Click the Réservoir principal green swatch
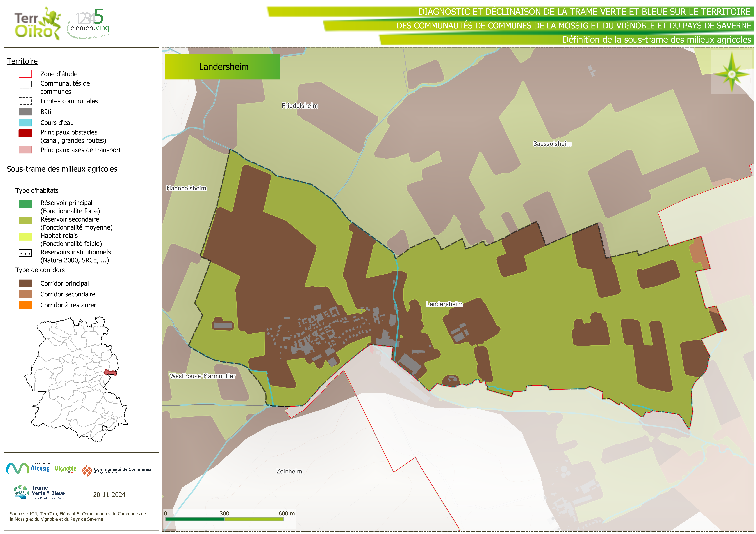The width and height of the screenshot is (756, 534). coord(25,204)
